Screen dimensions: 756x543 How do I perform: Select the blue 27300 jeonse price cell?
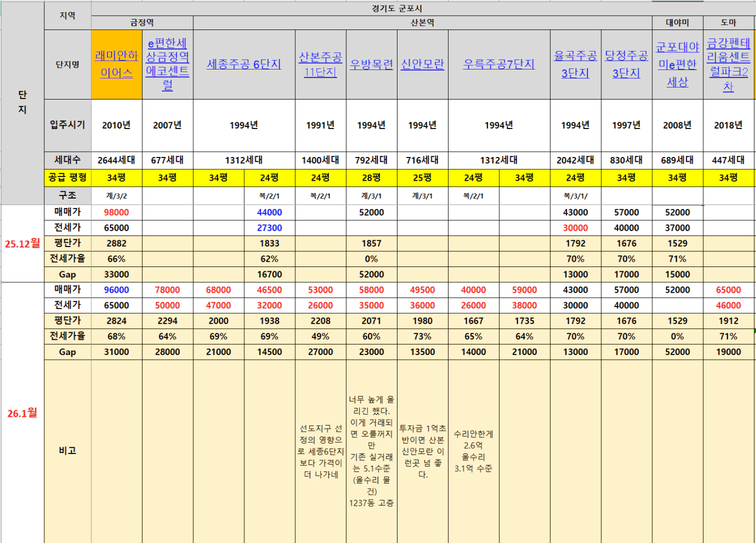click(x=270, y=228)
